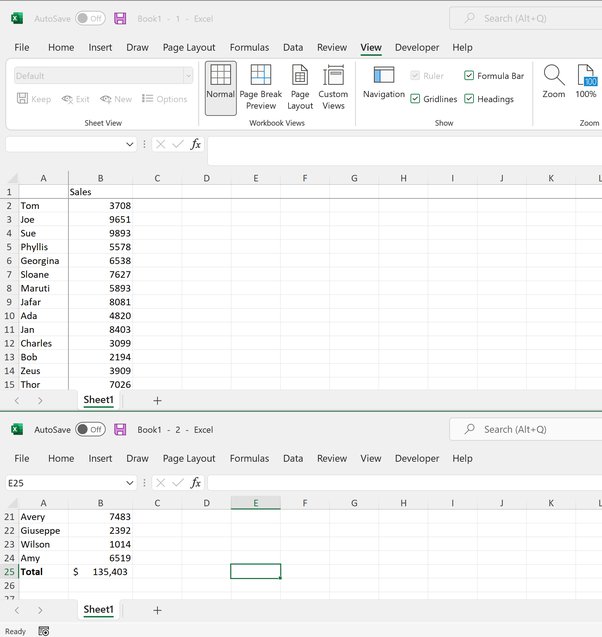Open Formulas tab in top window
The height and width of the screenshot is (637, 602).
pos(249,48)
